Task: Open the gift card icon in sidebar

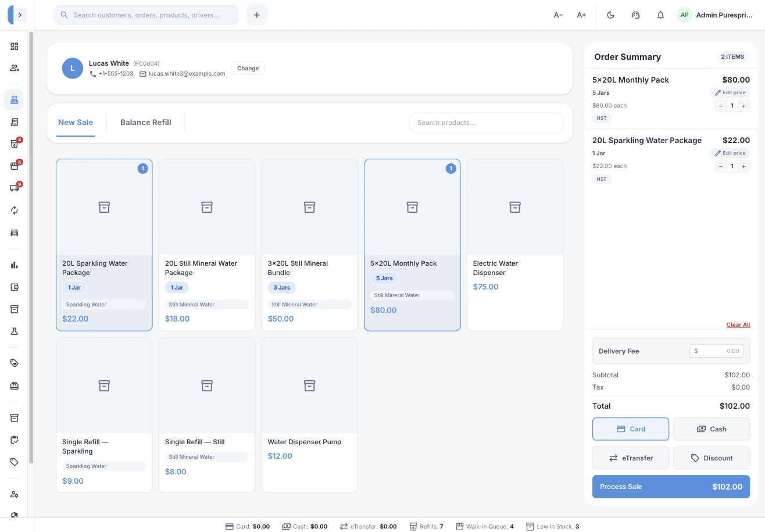Action: point(14,385)
